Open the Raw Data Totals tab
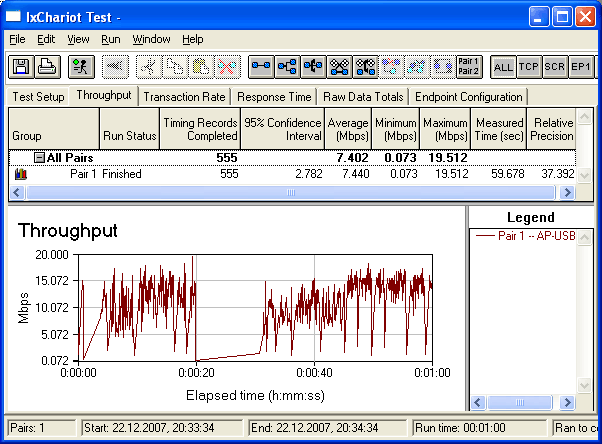The width and height of the screenshot is (602, 444). [363, 97]
